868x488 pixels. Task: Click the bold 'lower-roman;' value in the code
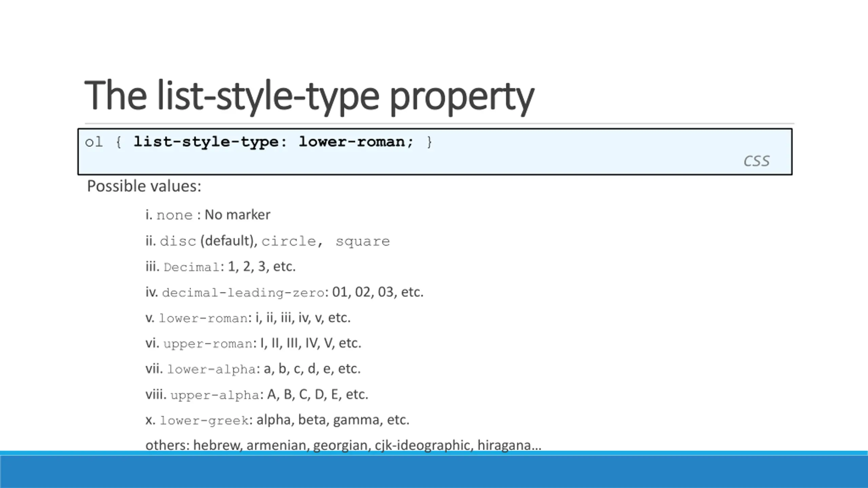coord(356,142)
